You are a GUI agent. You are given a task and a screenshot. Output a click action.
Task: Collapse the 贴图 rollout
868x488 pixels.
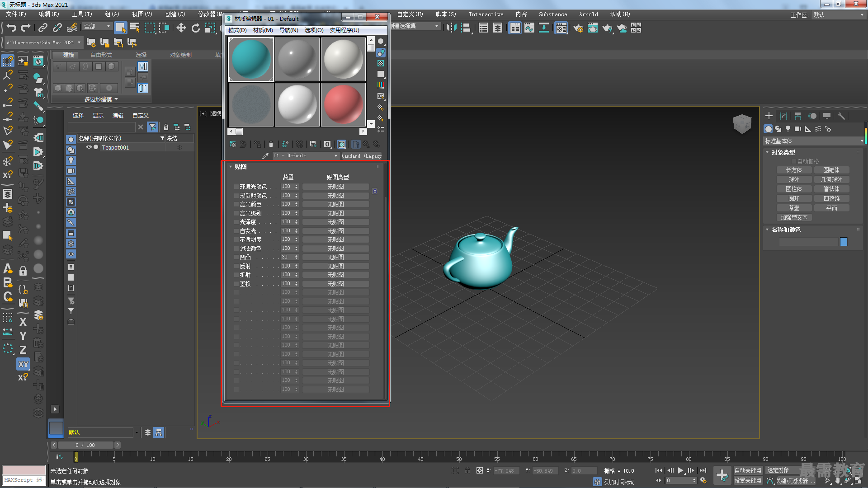coord(231,167)
